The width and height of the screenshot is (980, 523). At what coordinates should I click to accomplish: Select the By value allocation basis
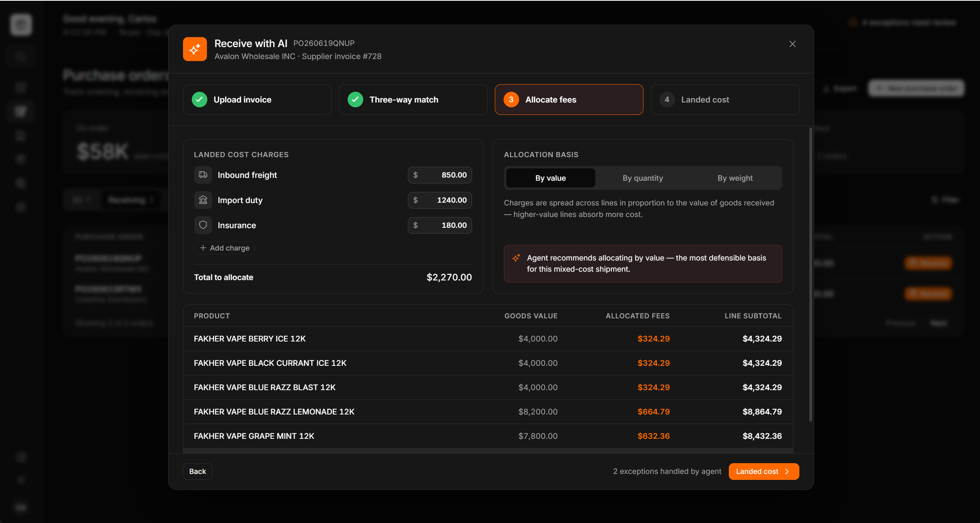(x=550, y=178)
